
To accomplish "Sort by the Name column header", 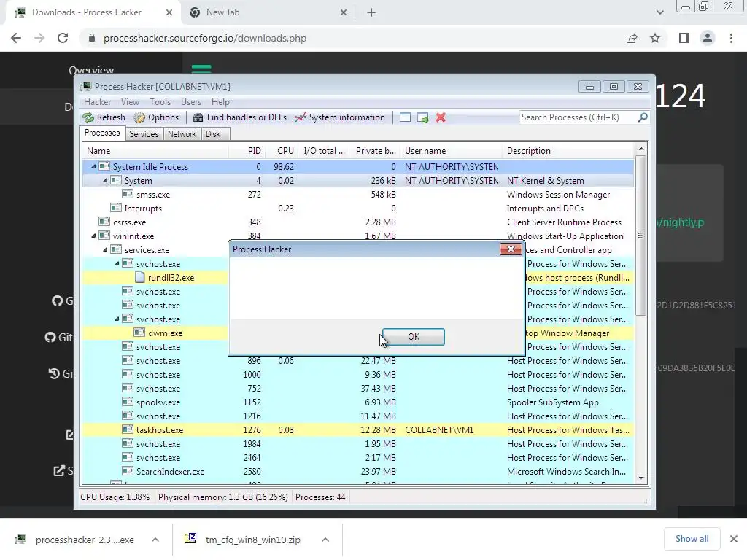I will coord(155,151).
